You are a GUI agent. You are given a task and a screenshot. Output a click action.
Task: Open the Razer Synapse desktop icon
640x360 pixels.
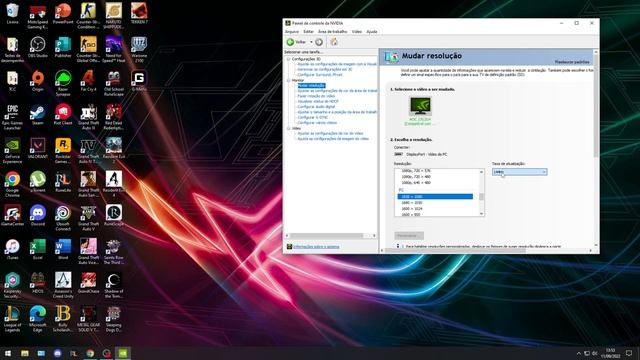tap(63, 83)
